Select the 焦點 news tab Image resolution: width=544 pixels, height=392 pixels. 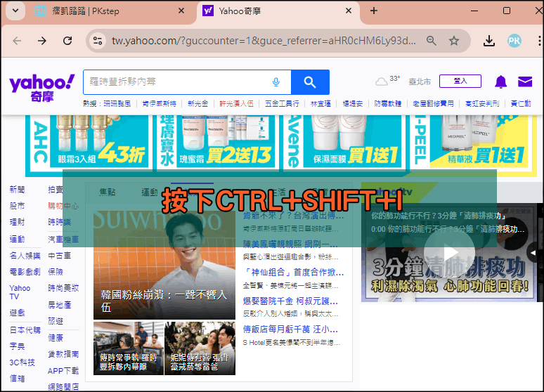(108, 192)
